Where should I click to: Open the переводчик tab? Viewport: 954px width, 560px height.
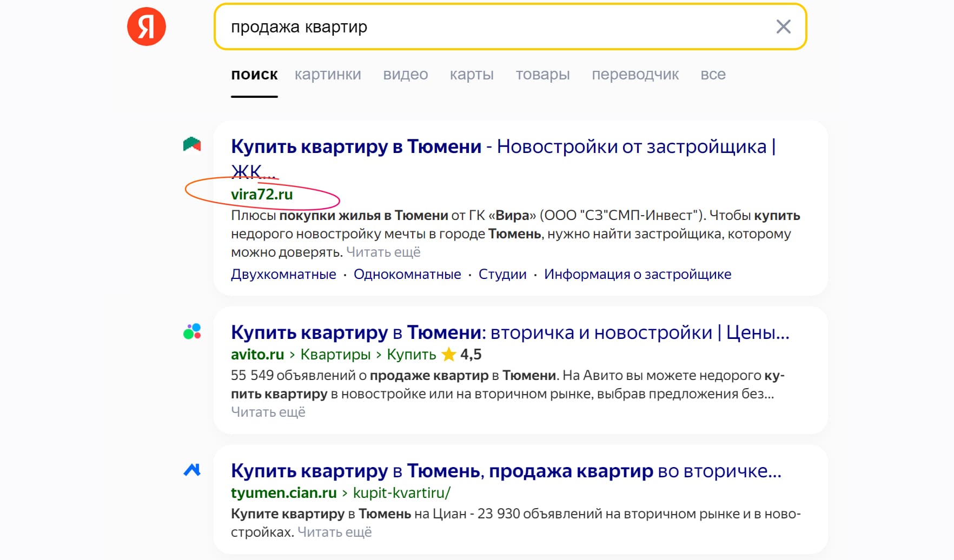635,74
